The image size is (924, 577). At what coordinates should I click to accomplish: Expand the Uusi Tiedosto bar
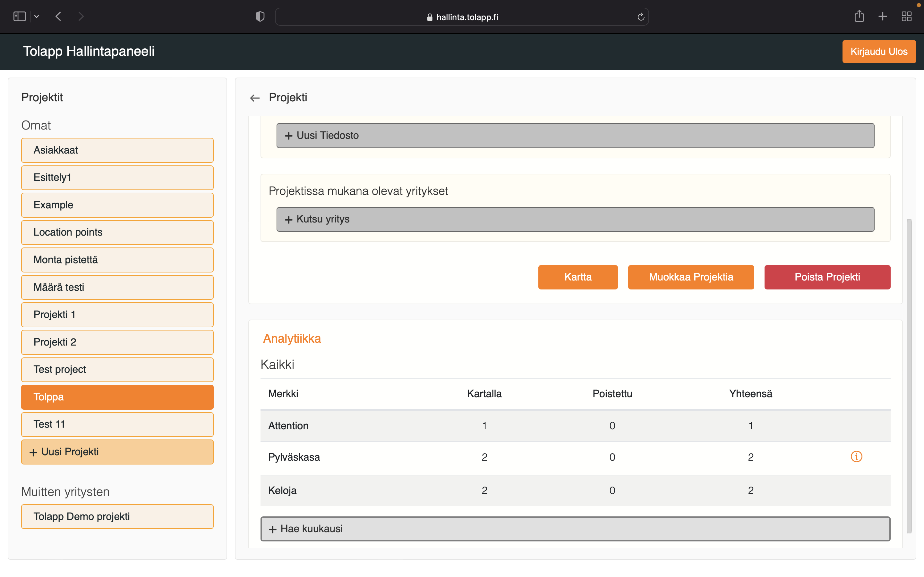575,136
